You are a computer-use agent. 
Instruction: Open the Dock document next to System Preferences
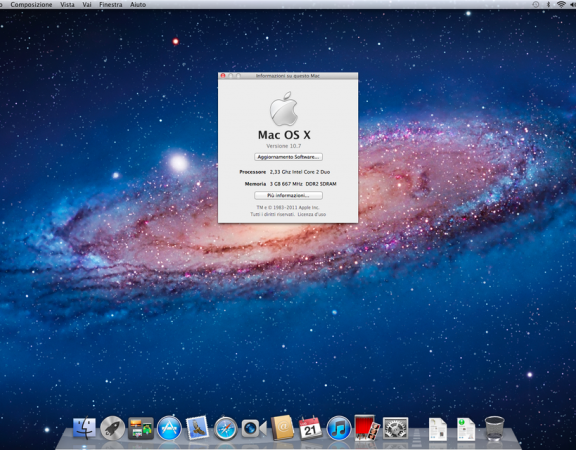[x=438, y=429]
